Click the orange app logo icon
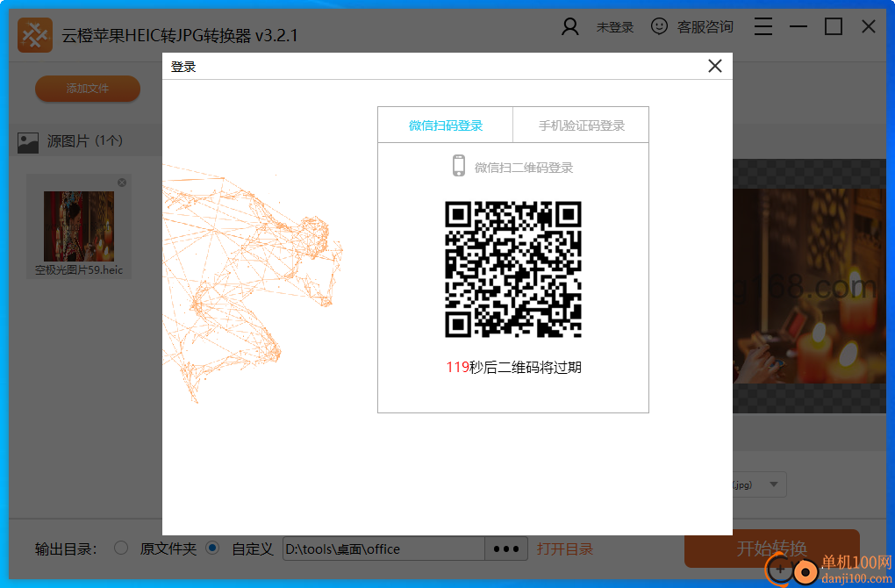 click(x=35, y=35)
